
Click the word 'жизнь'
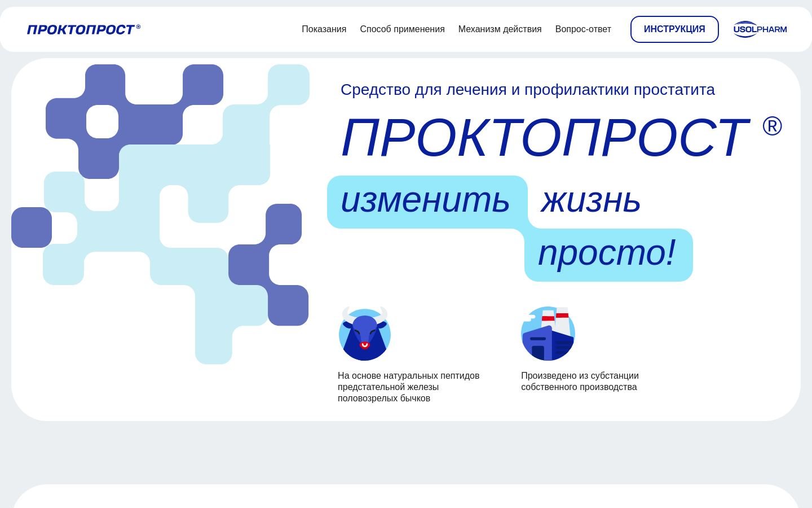(591, 200)
